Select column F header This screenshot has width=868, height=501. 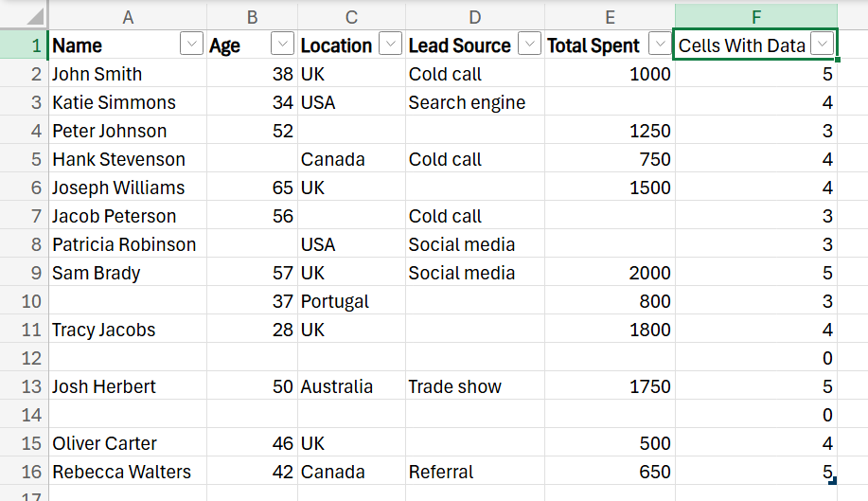pyautogui.click(x=755, y=16)
